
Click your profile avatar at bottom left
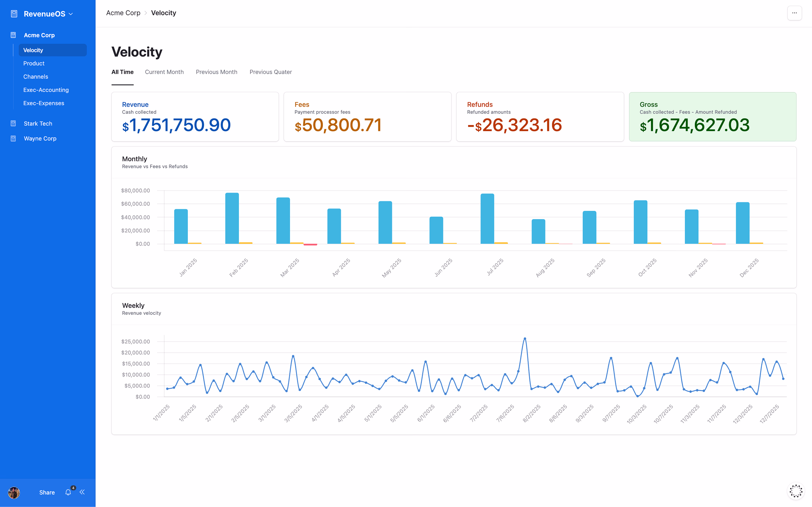(x=14, y=492)
